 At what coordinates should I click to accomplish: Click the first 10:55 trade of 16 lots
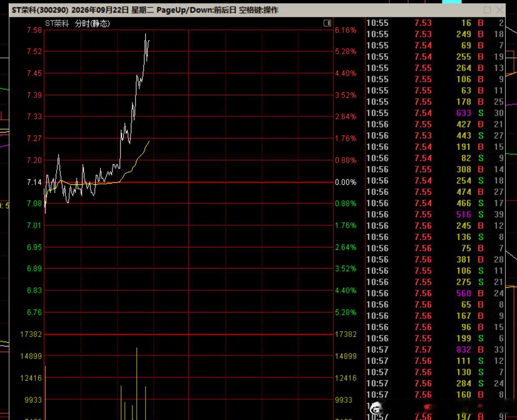click(x=435, y=23)
